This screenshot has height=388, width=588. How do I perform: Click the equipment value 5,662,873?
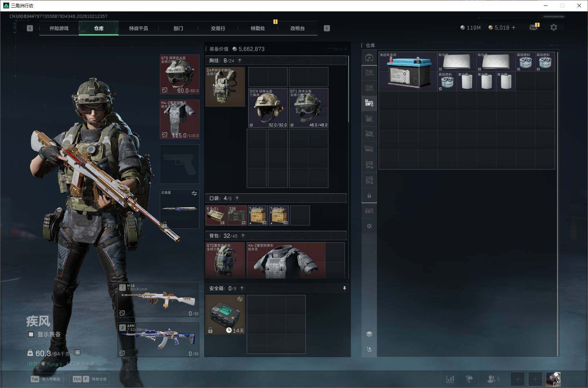point(251,49)
